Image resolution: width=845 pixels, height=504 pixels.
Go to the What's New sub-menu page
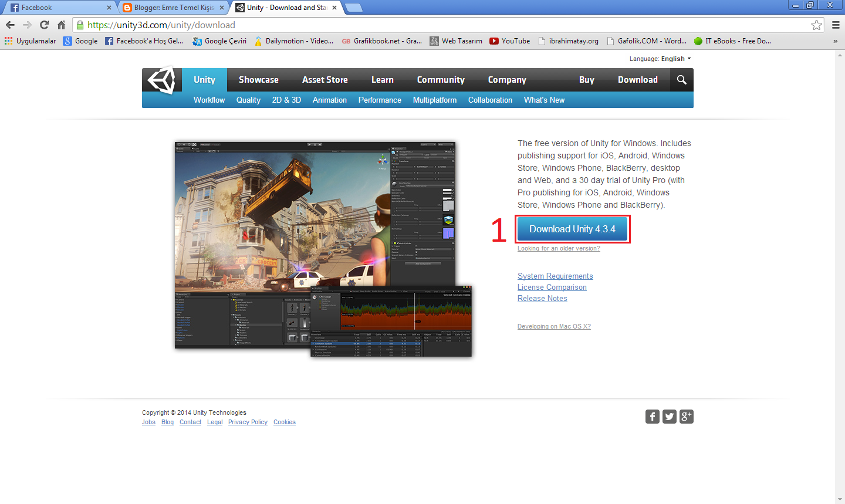544,100
